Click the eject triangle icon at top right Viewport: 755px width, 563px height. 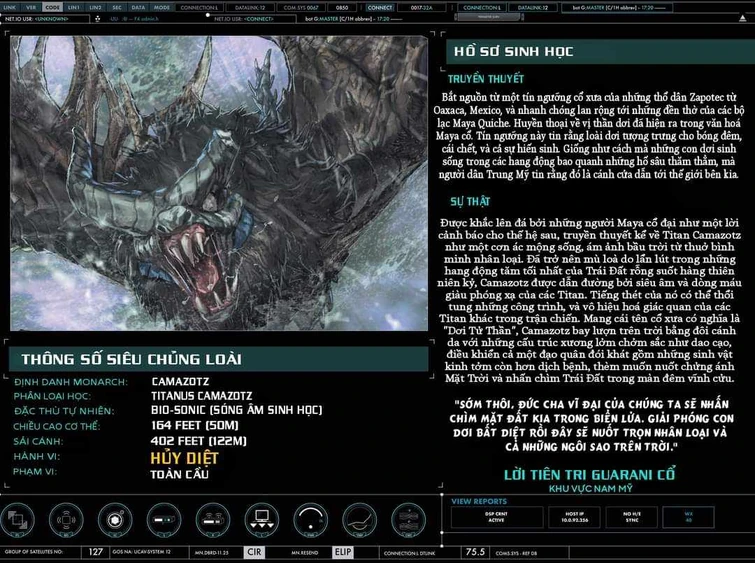(x=742, y=18)
